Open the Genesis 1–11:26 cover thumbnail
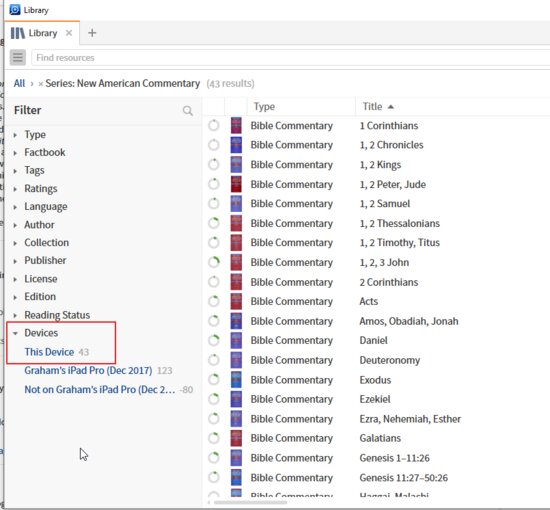 pyautogui.click(x=236, y=458)
